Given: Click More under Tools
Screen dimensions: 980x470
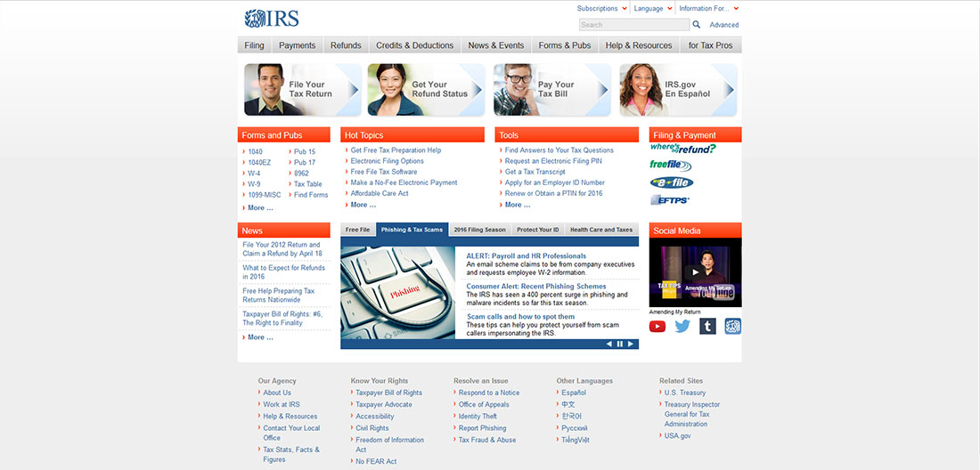Looking at the screenshot, I should tap(518, 205).
